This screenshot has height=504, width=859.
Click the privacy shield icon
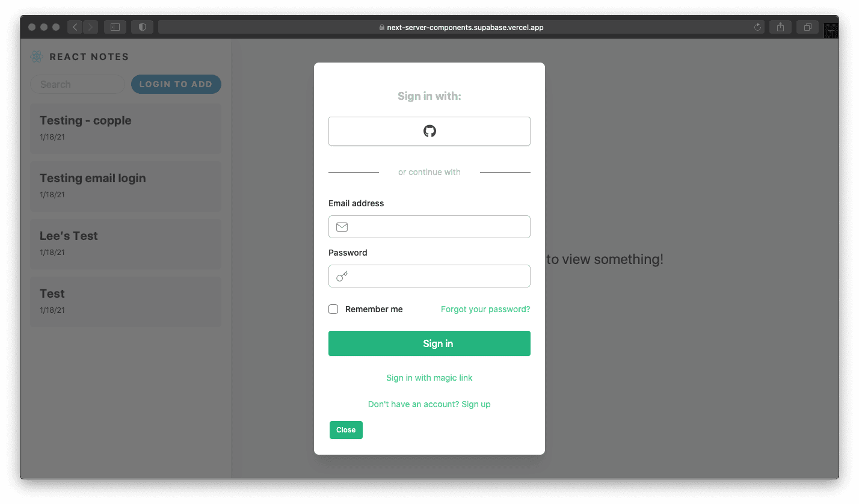(x=143, y=27)
